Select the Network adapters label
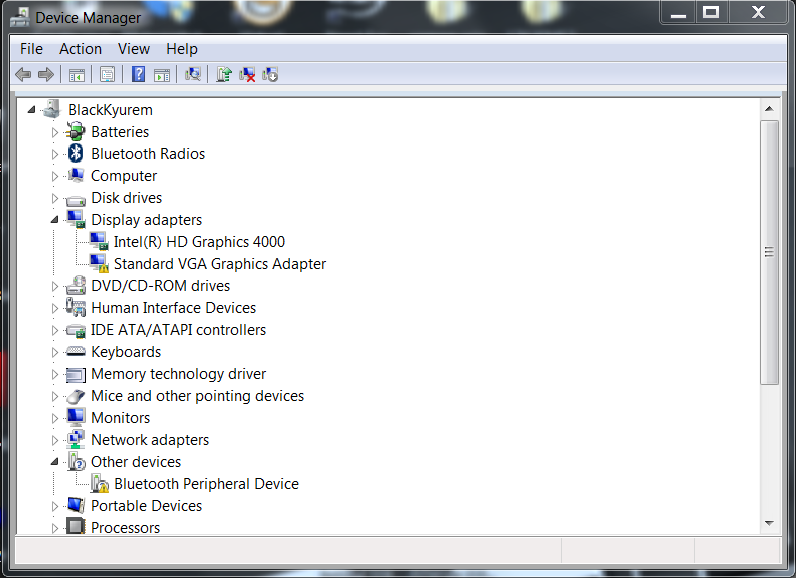Screen dimensions: 796x578 pyautogui.click(x=150, y=440)
